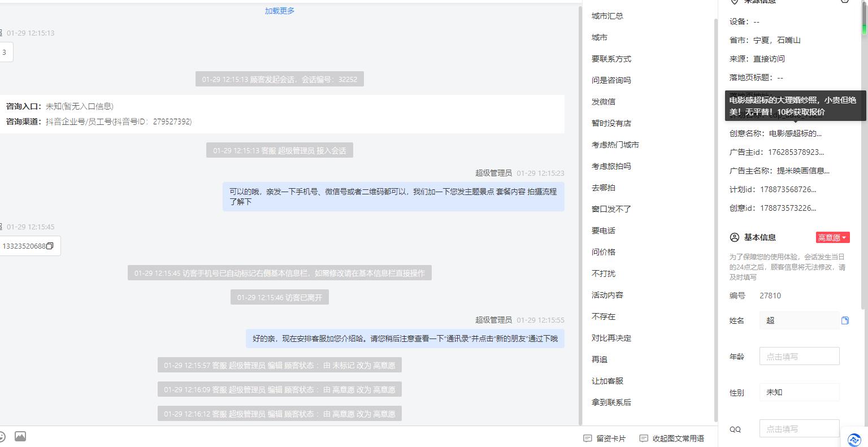Select quick reply 暂时没有店
Viewport: 868px width, 447px height.
click(611, 123)
